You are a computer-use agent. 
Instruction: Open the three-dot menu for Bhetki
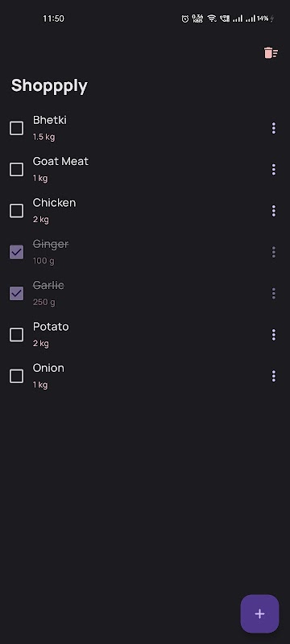click(x=274, y=128)
